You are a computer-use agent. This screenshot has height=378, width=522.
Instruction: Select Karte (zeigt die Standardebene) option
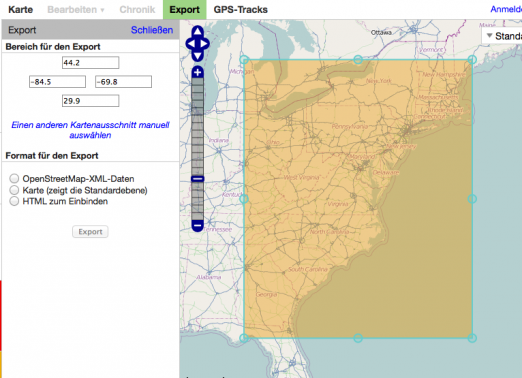tap(14, 190)
